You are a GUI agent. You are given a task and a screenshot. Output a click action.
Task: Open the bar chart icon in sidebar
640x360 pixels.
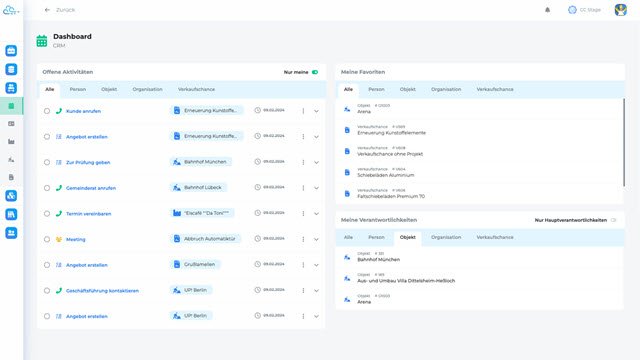coord(11,142)
